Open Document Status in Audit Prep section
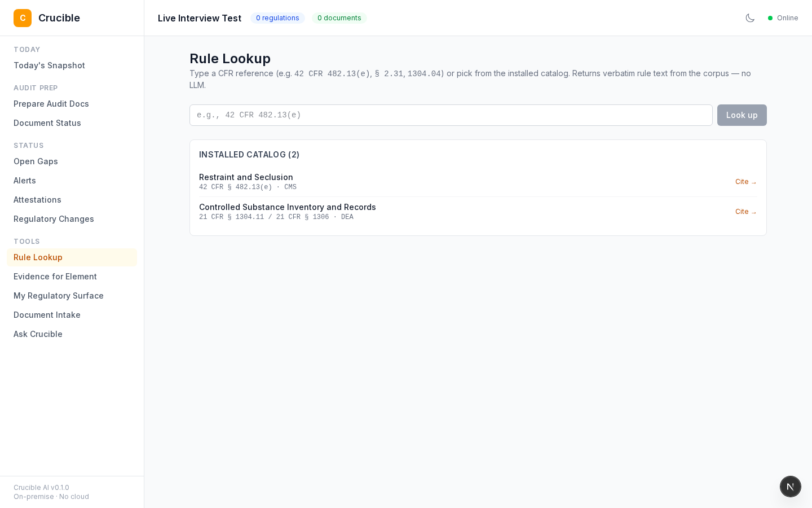Screen dimensions: 812x508 click(47, 123)
